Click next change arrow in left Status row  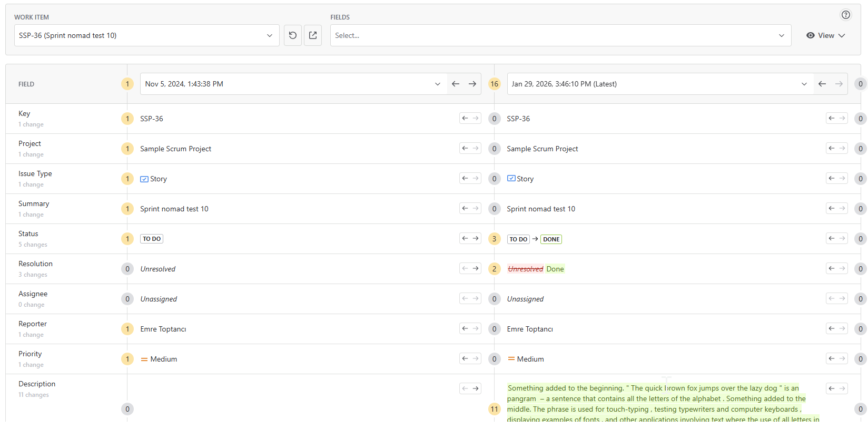point(476,238)
